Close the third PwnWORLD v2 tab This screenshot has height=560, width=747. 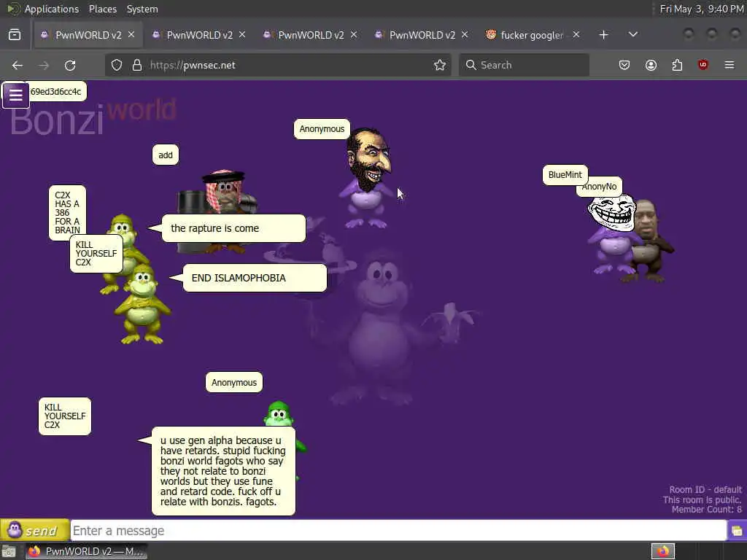(x=354, y=35)
